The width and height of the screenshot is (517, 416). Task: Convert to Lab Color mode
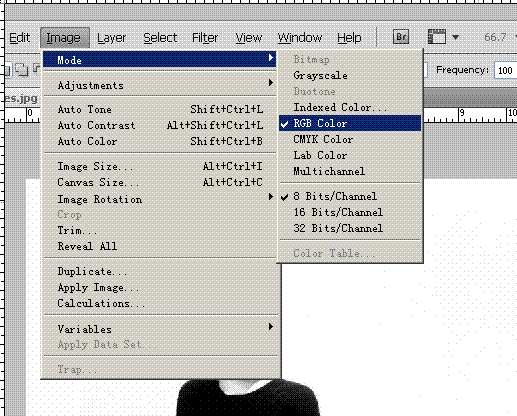point(350,155)
